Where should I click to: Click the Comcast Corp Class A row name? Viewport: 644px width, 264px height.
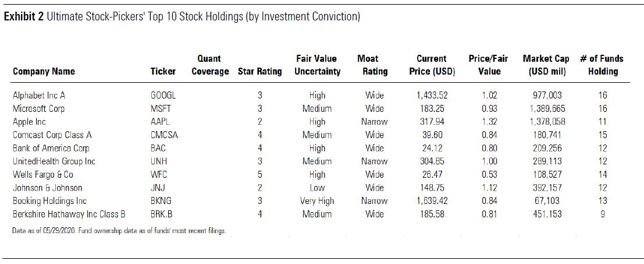[52, 135]
